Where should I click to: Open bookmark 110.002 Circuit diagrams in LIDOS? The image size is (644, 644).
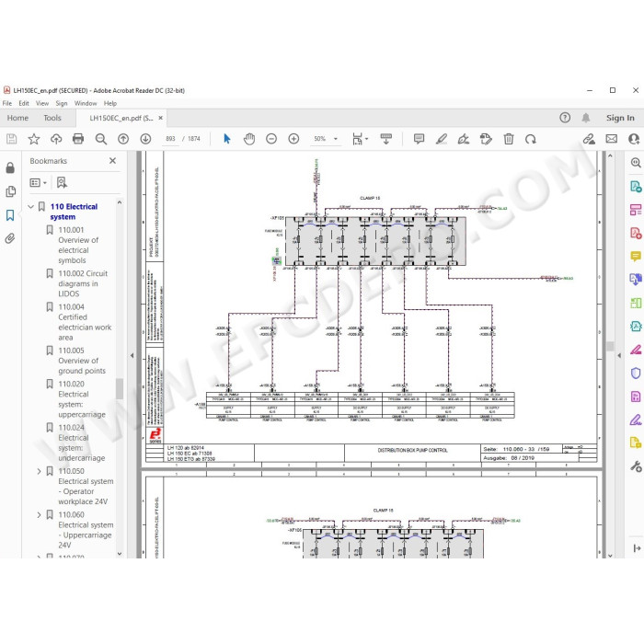point(83,283)
